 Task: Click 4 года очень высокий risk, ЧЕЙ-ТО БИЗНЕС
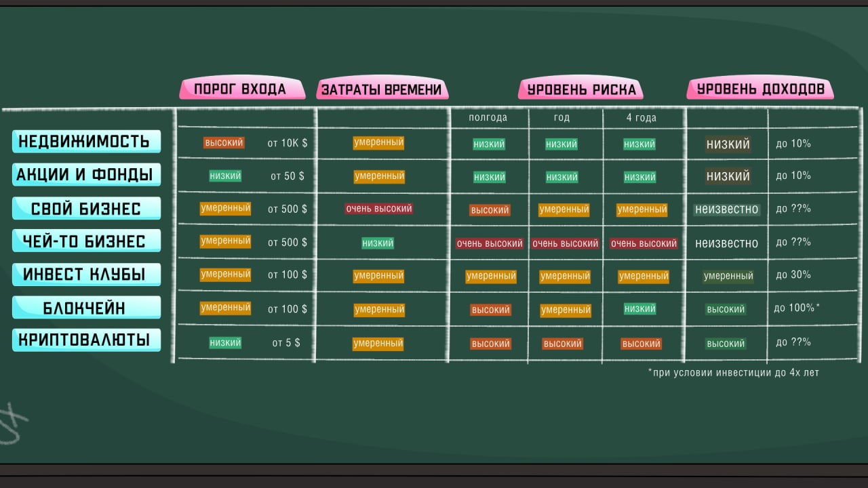point(644,243)
